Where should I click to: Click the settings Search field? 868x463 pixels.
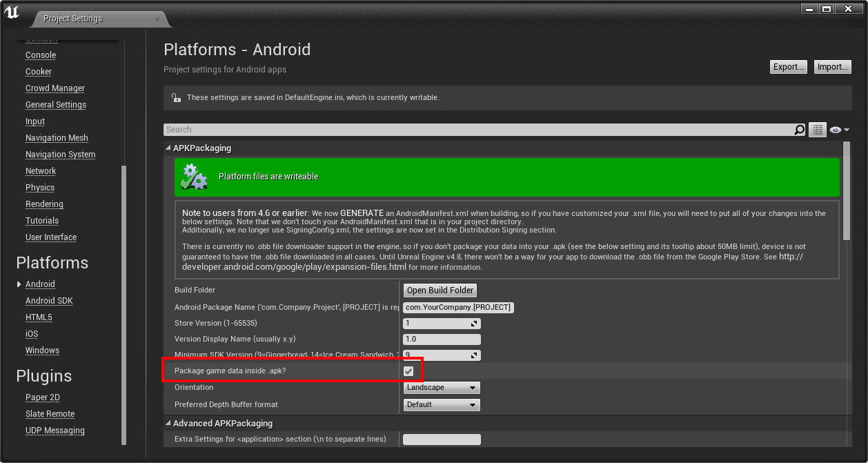coord(478,130)
